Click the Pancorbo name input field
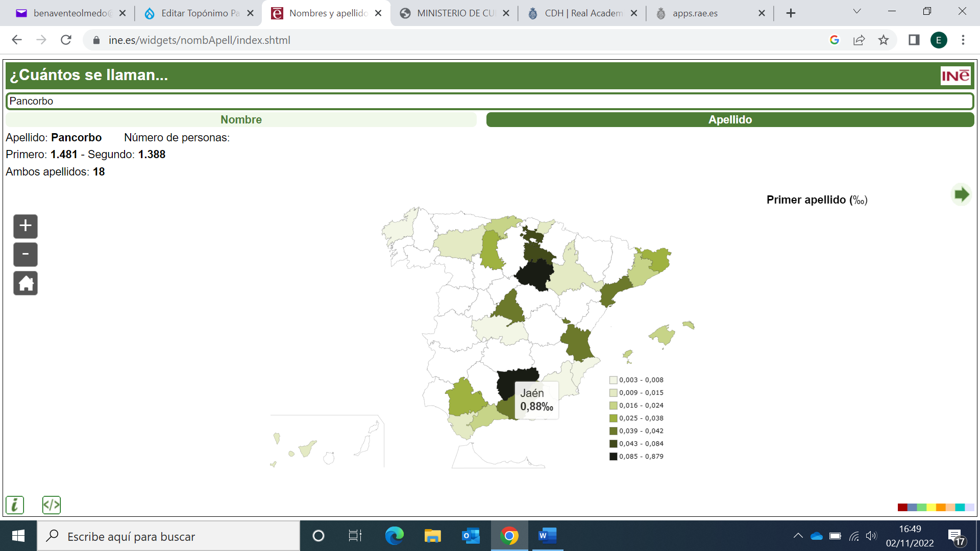Viewport: 980px width, 551px height. click(489, 101)
